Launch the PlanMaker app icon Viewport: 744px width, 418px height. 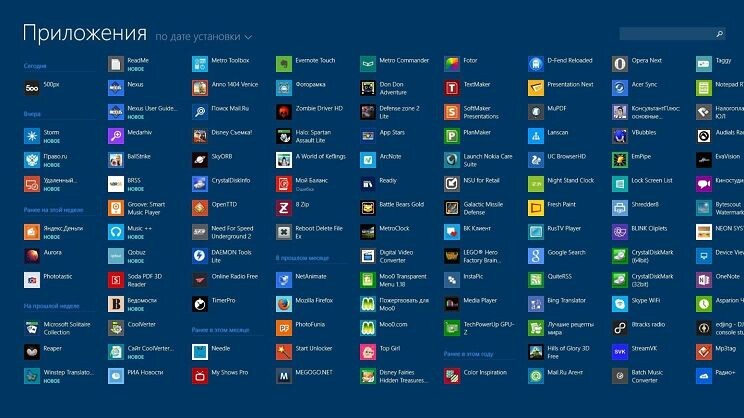tap(452, 136)
